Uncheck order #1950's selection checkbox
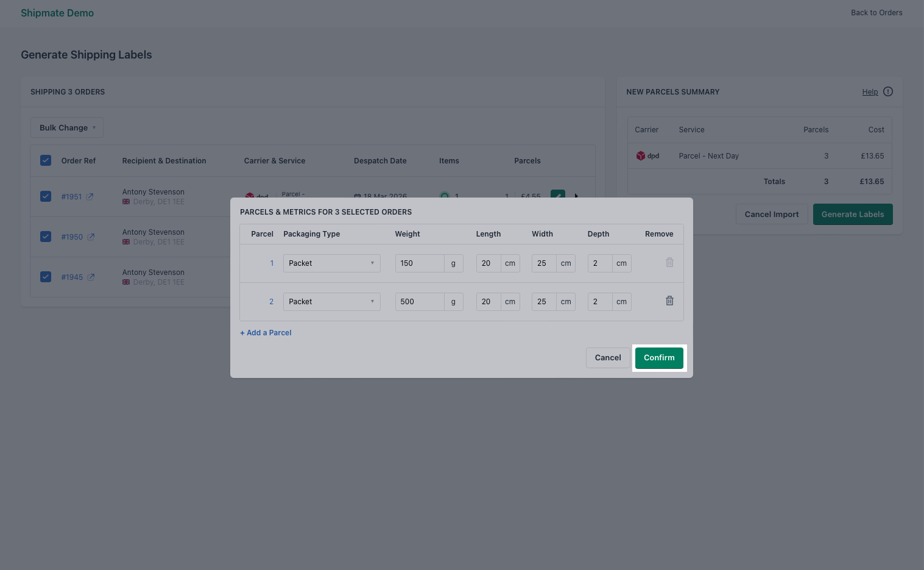This screenshot has height=570, width=924. point(46,237)
